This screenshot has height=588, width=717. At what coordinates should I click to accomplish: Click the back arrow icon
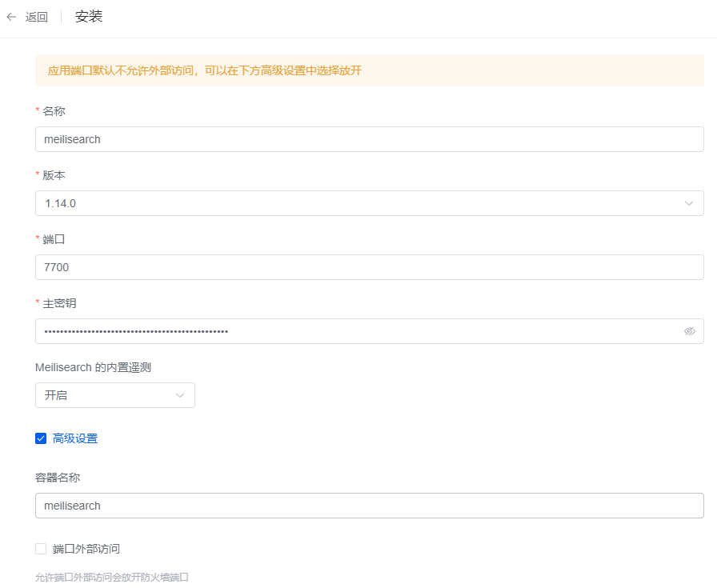(x=11, y=17)
